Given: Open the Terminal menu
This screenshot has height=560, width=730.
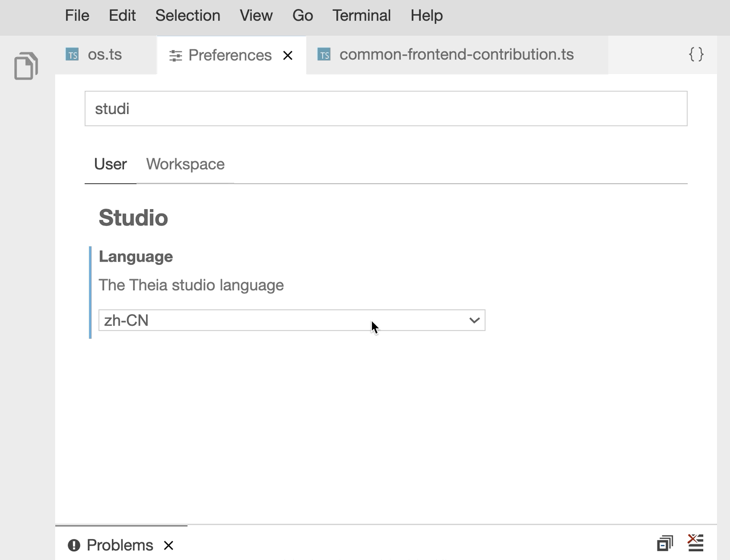Looking at the screenshot, I should (x=361, y=15).
